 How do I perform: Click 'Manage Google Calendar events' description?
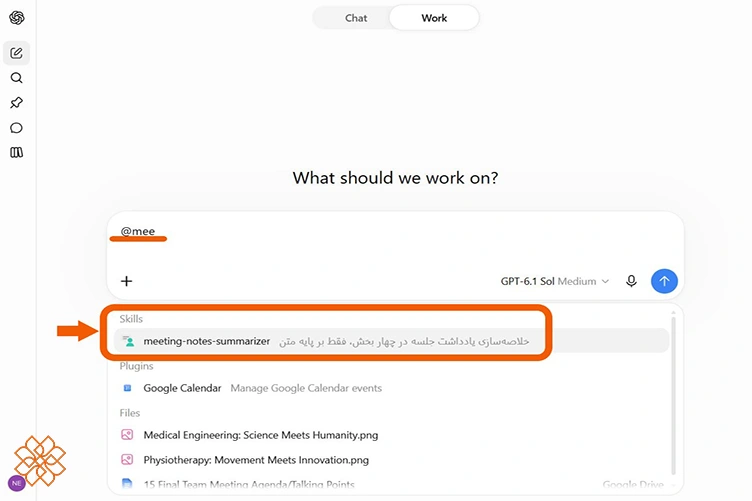[x=306, y=388]
